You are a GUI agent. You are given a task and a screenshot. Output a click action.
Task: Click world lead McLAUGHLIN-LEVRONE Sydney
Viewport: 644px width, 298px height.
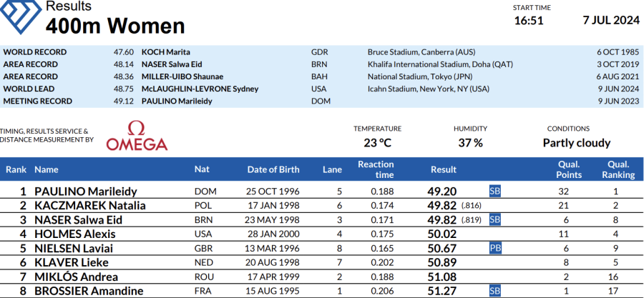pyautogui.click(x=200, y=89)
